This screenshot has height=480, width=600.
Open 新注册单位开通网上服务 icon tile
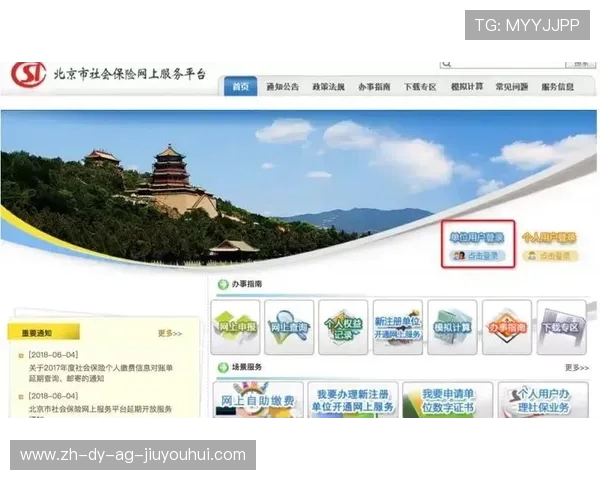click(x=398, y=327)
